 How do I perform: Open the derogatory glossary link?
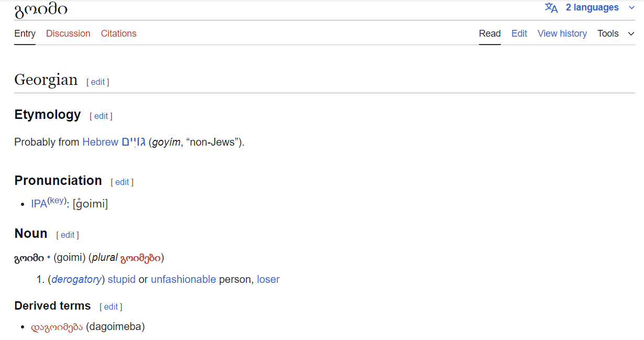[x=77, y=279]
